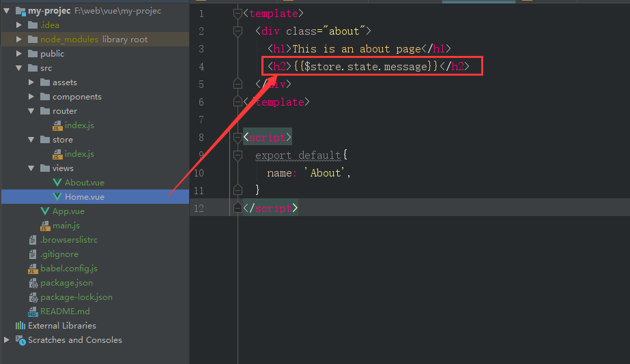Open package.json file name
The image size is (630, 364).
pyautogui.click(x=66, y=283)
